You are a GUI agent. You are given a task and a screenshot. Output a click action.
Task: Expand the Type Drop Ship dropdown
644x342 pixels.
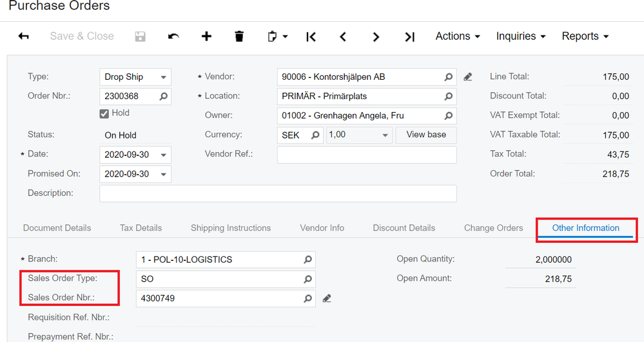point(164,77)
